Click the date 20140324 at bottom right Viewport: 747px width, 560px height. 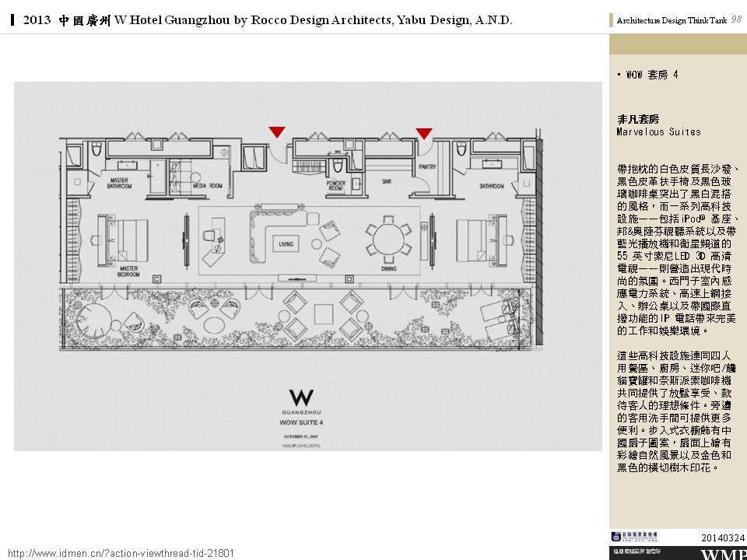[723, 538]
